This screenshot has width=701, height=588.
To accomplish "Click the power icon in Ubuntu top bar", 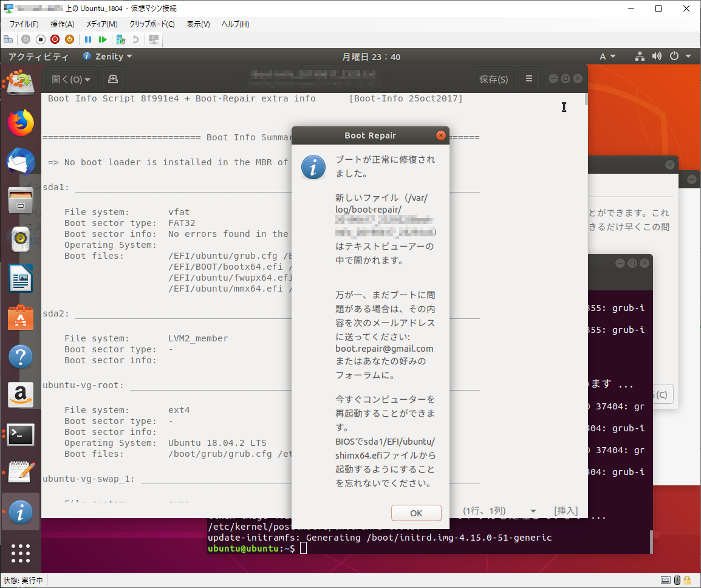I will 674,56.
